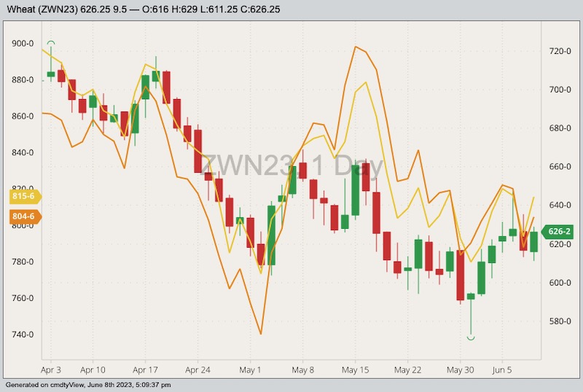Click the 660-0 right axis value
The image size is (583, 392).
click(560, 167)
